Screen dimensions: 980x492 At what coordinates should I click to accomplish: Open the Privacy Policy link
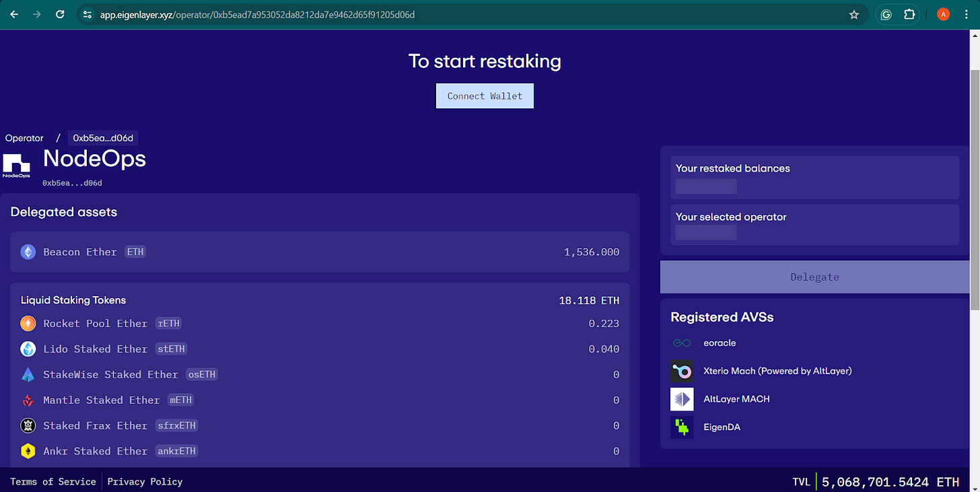click(x=145, y=481)
